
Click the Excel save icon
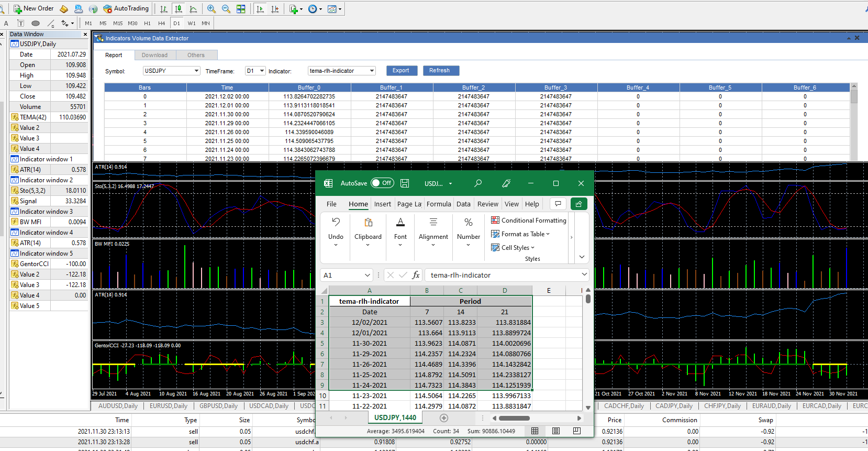(x=405, y=183)
